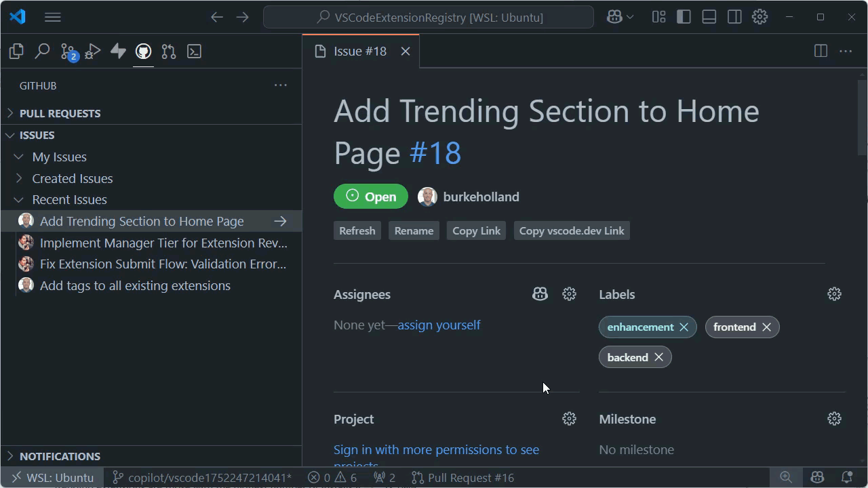Image resolution: width=868 pixels, height=488 pixels.
Task: Toggle the primary sidebar visibility
Action: point(683,17)
